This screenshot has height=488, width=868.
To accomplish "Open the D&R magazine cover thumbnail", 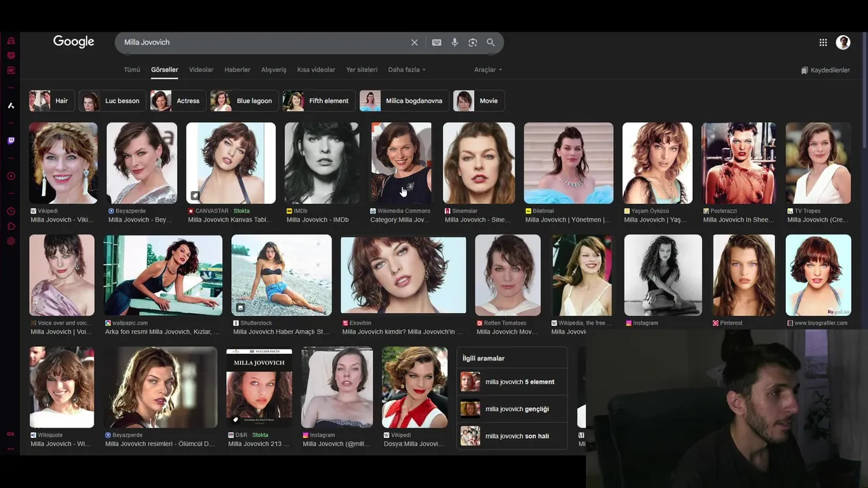I will click(x=259, y=387).
